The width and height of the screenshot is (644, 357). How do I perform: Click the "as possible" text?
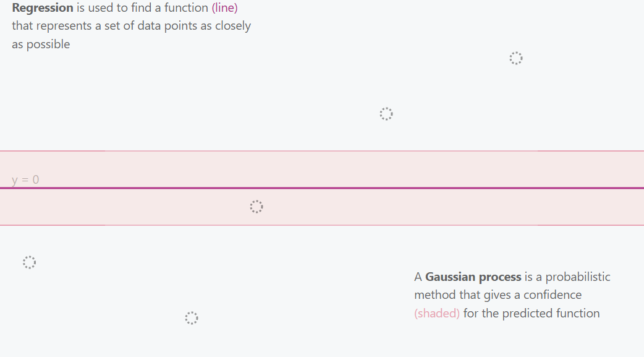point(41,45)
